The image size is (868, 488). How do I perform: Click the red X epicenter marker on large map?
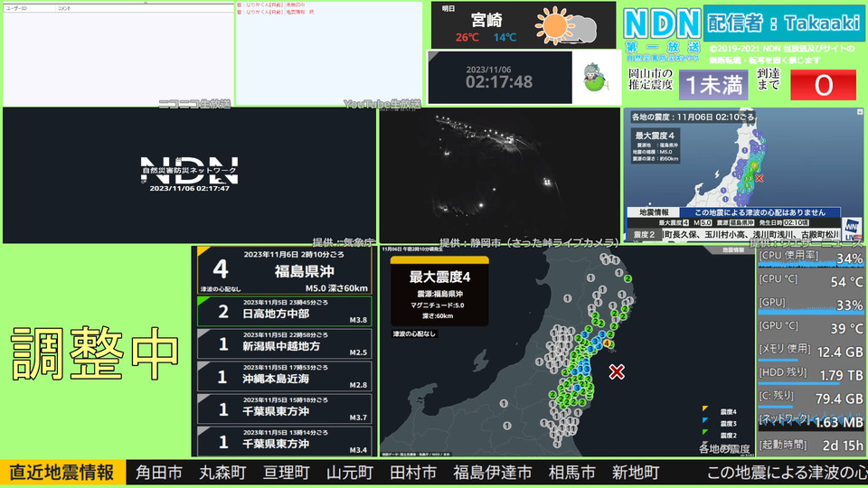point(617,371)
